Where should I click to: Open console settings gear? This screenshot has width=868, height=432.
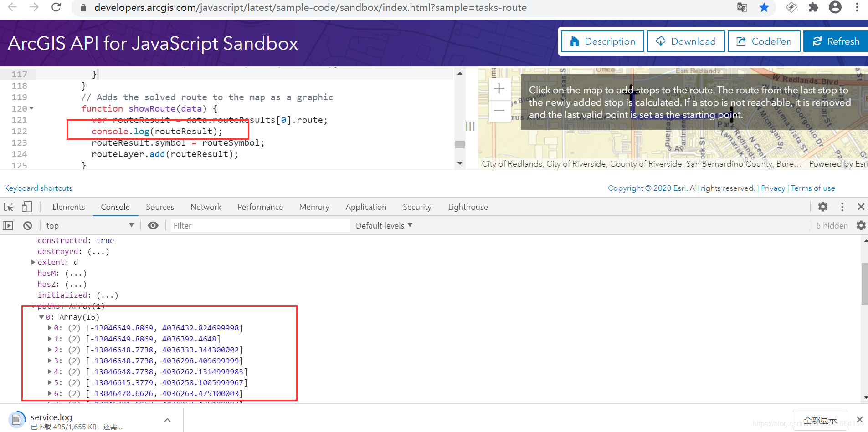pyautogui.click(x=861, y=226)
